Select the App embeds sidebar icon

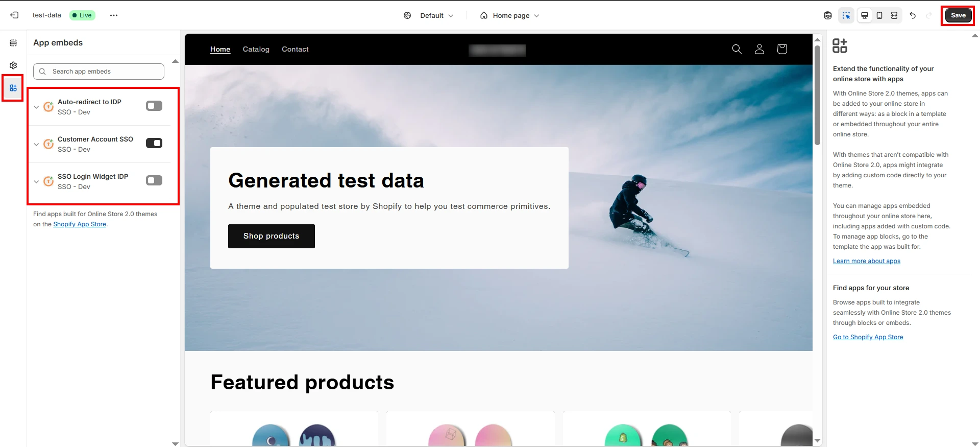pyautogui.click(x=13, y=88)
